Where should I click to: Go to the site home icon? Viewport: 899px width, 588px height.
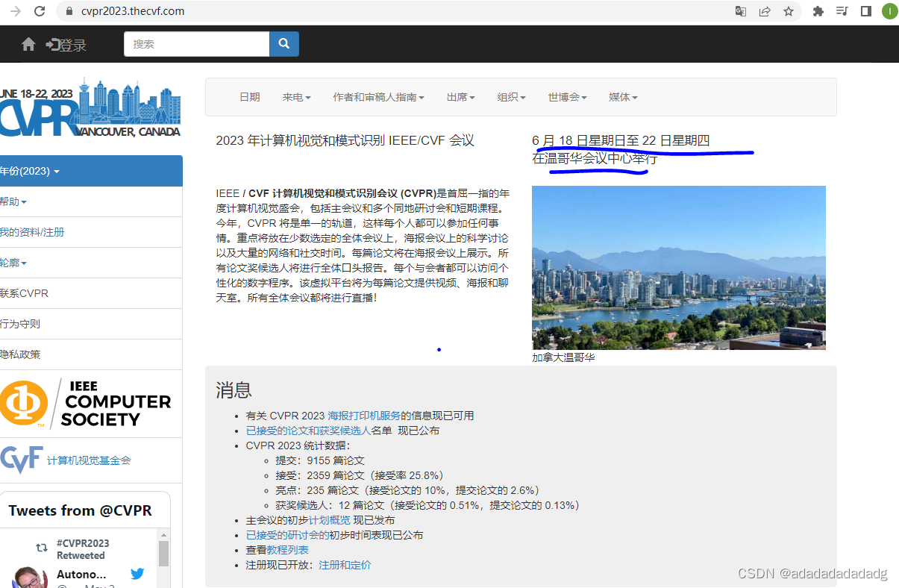tap(28, 44)
